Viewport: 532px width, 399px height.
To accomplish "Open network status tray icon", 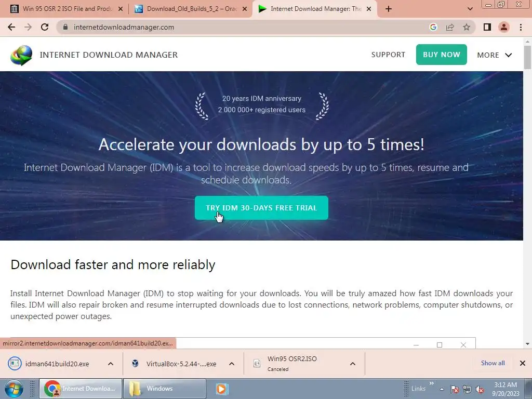I will [467, 390].
